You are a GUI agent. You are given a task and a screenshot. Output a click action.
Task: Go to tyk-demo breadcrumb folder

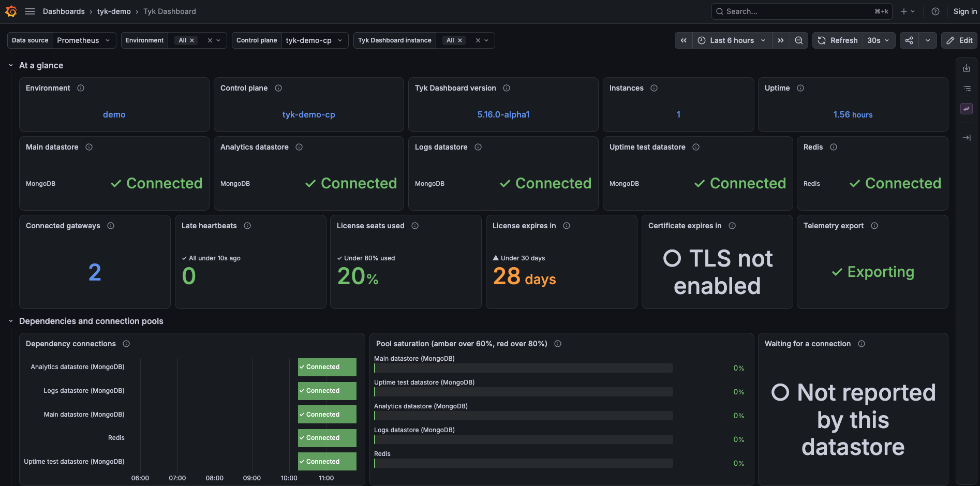114,11
